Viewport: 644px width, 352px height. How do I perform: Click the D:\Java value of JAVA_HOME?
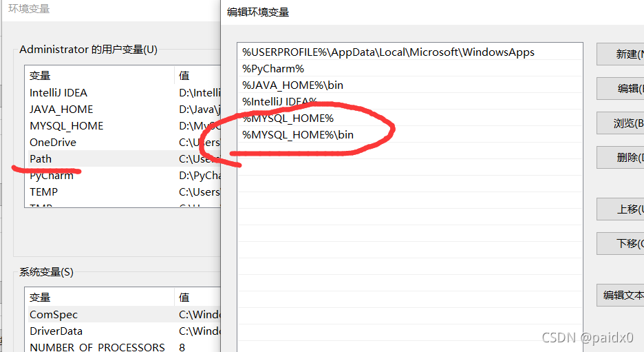click(x=200, y=110)
